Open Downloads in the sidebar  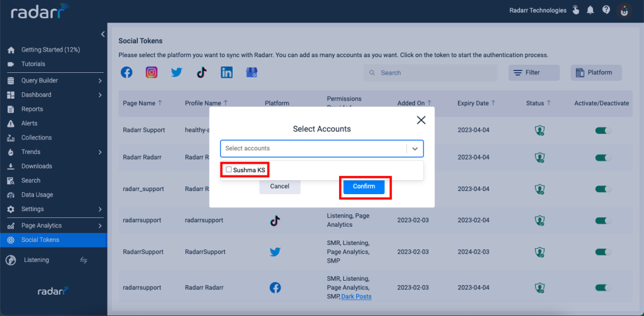(36, 166)
